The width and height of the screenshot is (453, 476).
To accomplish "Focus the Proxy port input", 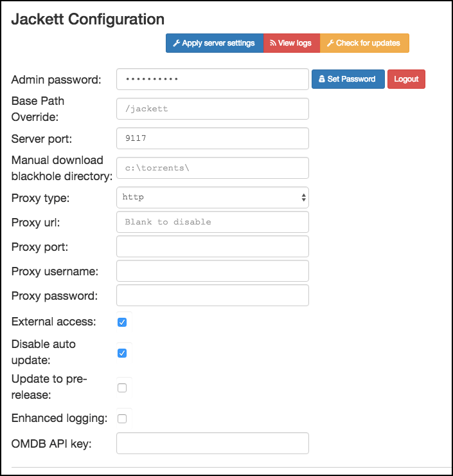I will click(213, 246).
